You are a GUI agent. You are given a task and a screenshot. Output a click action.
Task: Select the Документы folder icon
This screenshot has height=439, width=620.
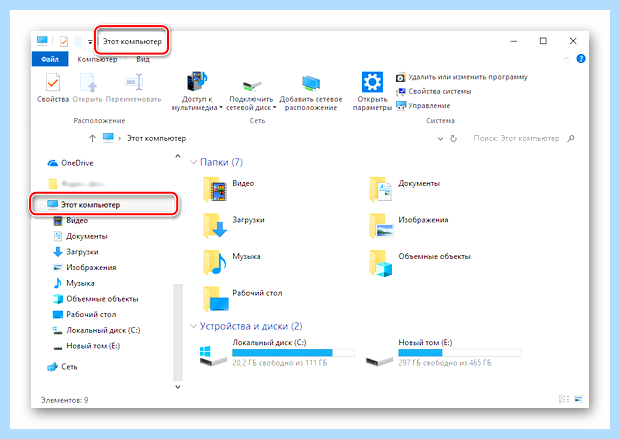380,189
